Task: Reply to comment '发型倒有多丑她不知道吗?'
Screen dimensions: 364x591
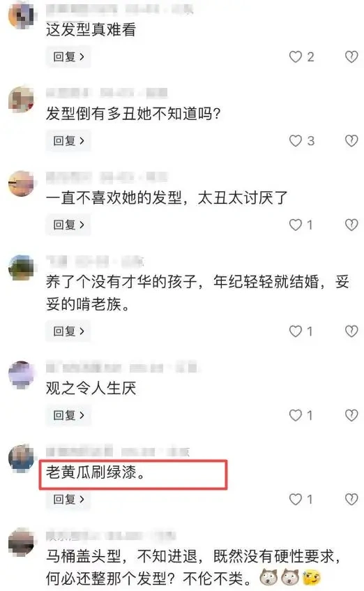Action: coord(68,141)
